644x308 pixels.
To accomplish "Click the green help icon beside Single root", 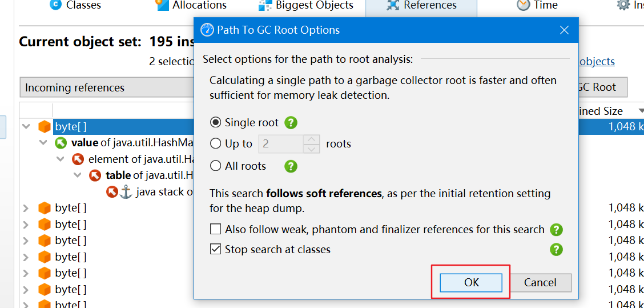I will 291,122.
